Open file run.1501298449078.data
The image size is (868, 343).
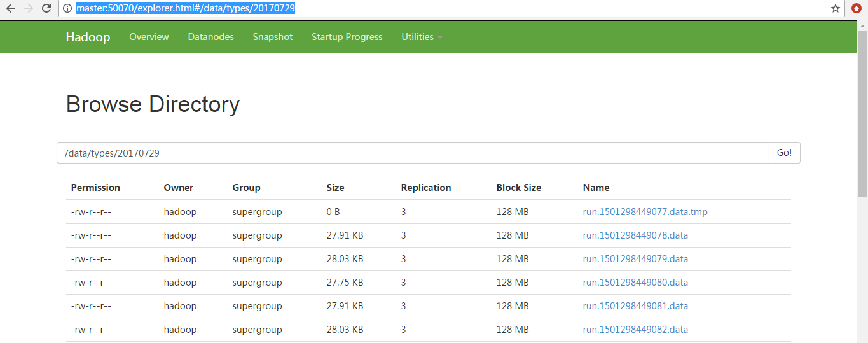pyautogui.click(x=635, y=235)
